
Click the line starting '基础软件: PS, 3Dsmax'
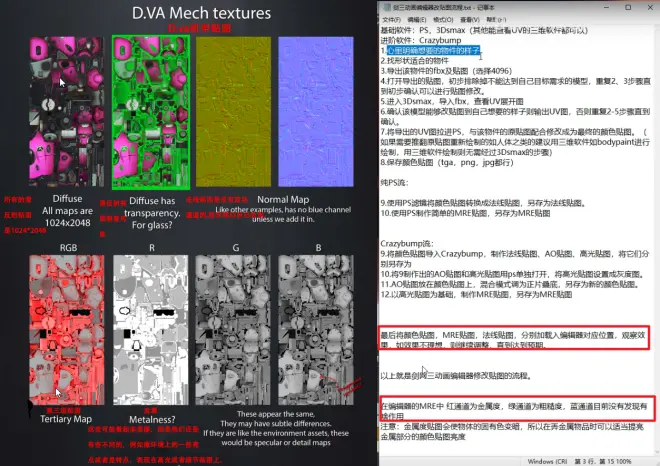coord(484,30)
